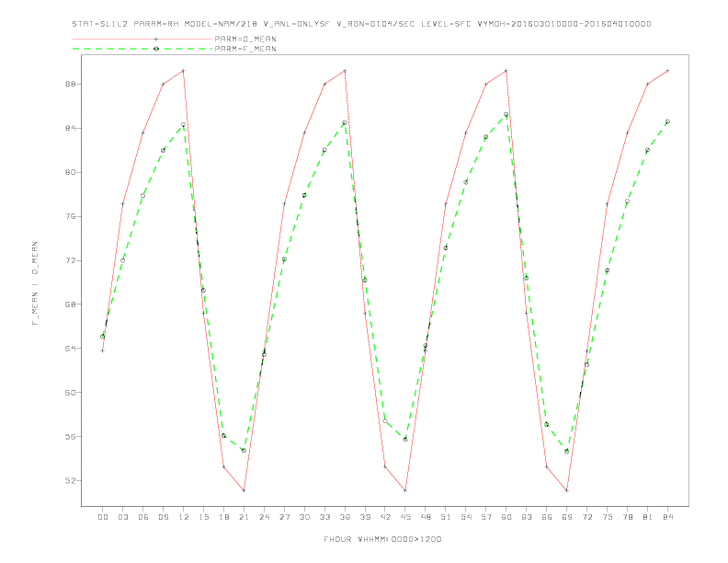The image size is (728, 563).
Task: Click the red O_MEAN plus marker at hour 84
Action: pos(667,71)
